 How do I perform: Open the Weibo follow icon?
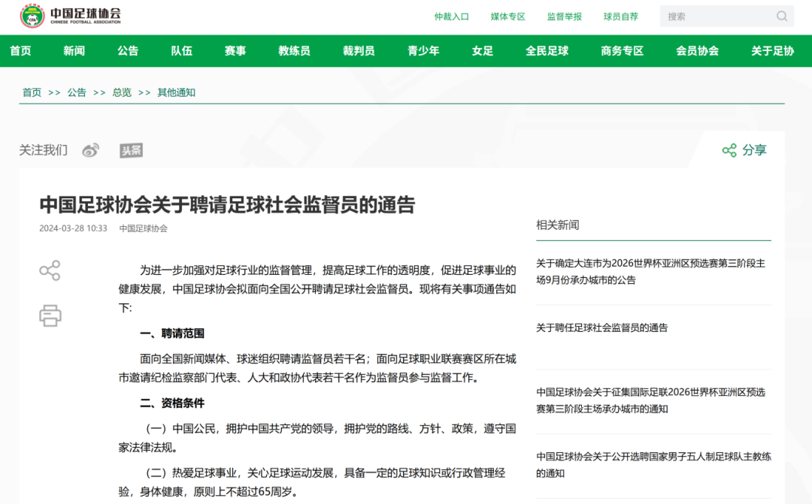(91, 150)
